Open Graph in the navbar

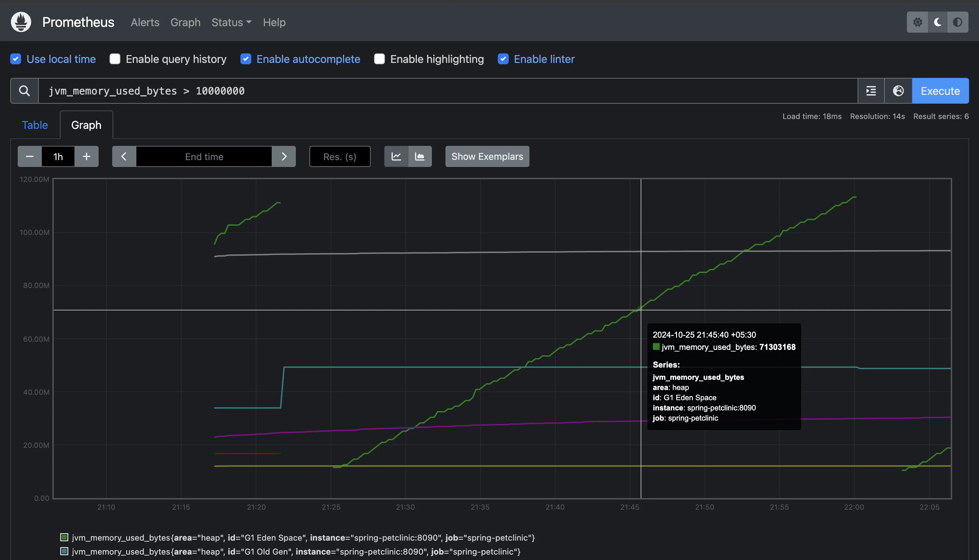tap(185, 22)
